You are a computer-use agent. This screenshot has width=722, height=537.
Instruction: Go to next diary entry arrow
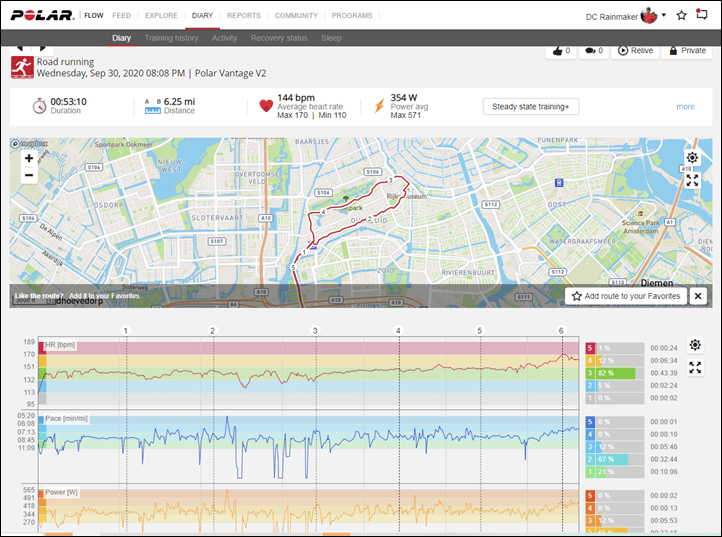coord(42,48)
